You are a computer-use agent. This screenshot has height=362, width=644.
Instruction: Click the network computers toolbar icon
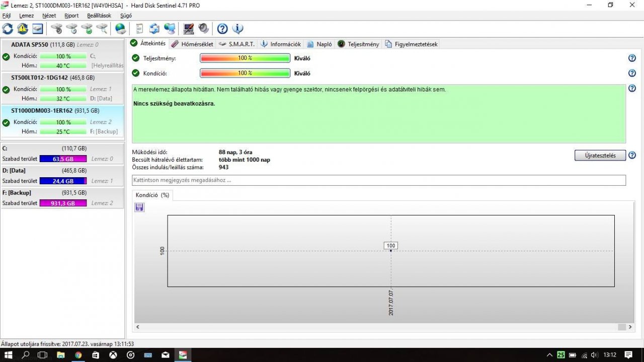point(170,29)
